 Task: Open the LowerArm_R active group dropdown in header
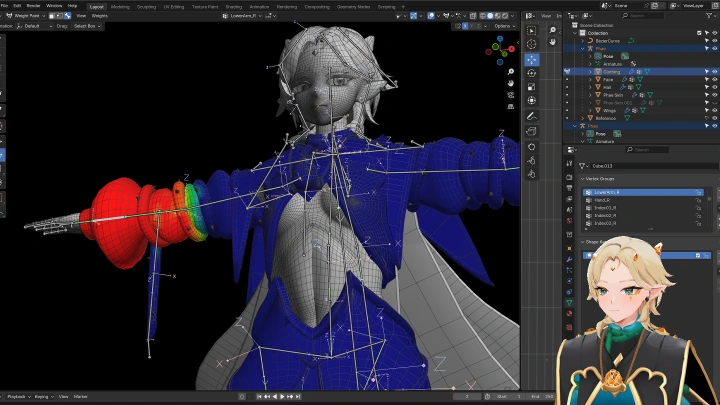pos(242,16)
